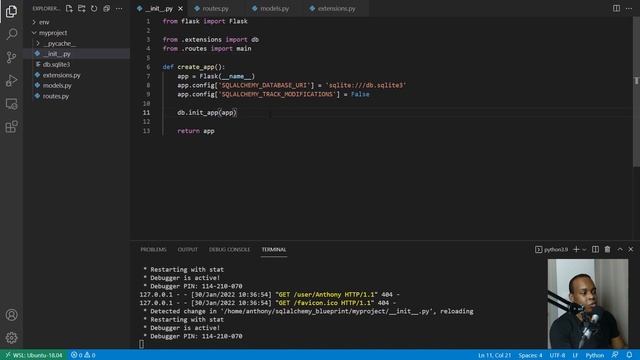This screenshot has width=640, height=360.
Task: Open the Debug Console panel tab
Action: click(x=229, y=249)
